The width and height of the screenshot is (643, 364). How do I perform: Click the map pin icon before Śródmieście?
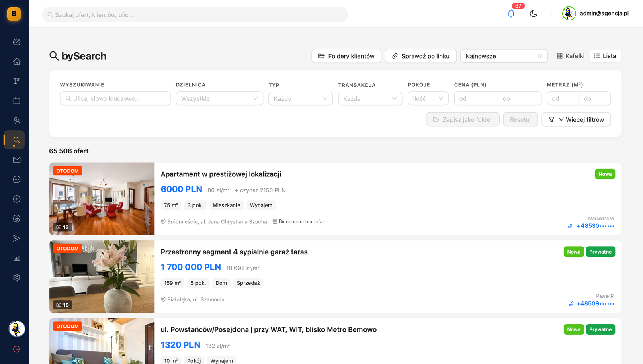163,222
